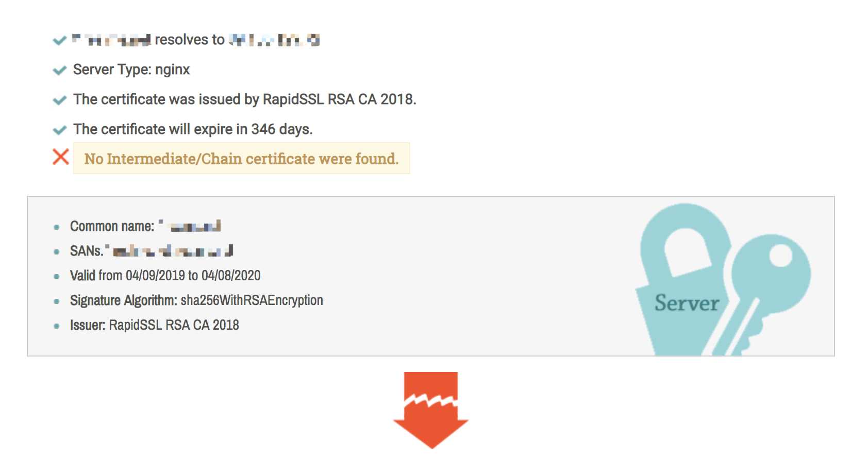Click the bullet beside Issuer entry
868x474 pixels.
(x=57, y=326)
